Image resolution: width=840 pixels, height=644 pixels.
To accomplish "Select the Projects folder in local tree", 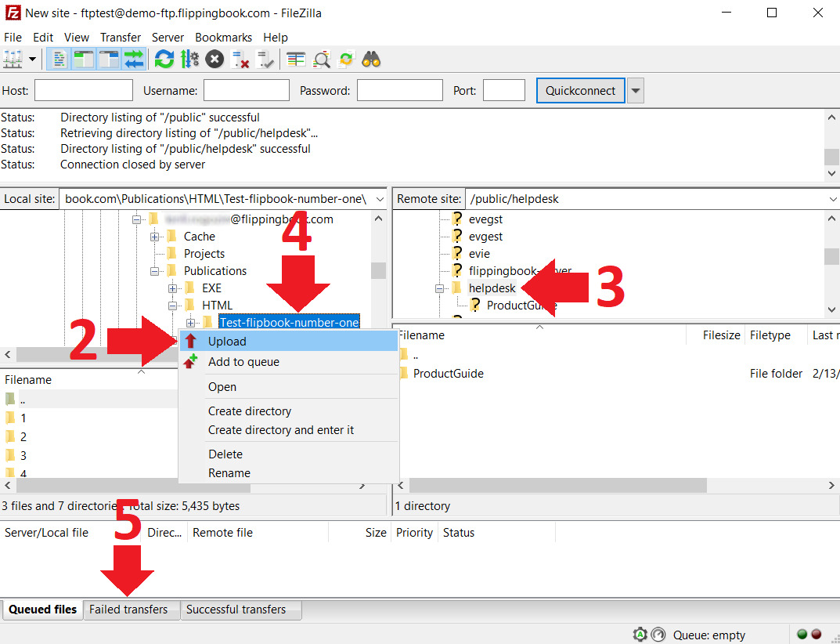I will (204, 254).
